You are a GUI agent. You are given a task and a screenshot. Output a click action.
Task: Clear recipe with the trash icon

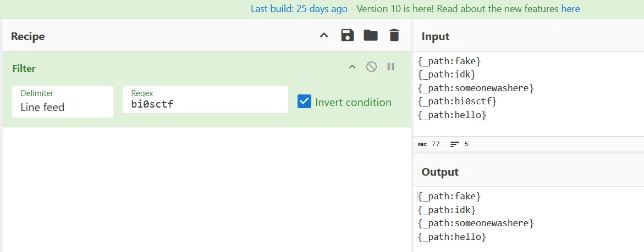(394, 36)
